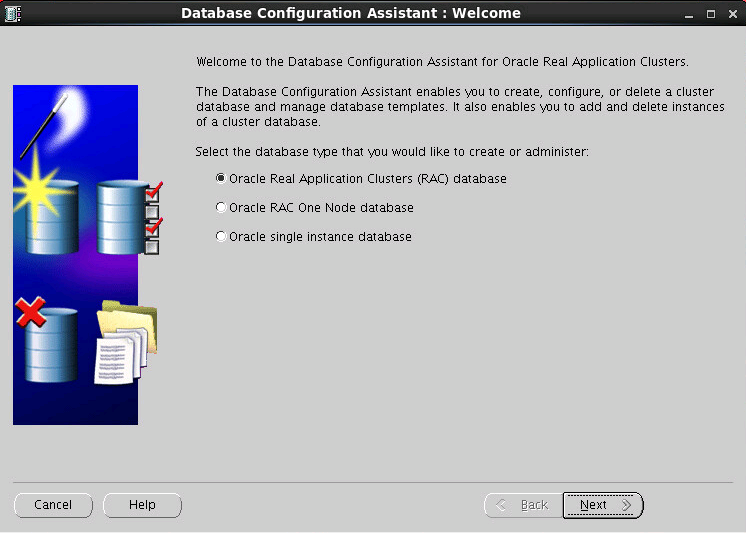746x533 pixels.
Task: Click the wizard illustration image
Action: [88, 255]
